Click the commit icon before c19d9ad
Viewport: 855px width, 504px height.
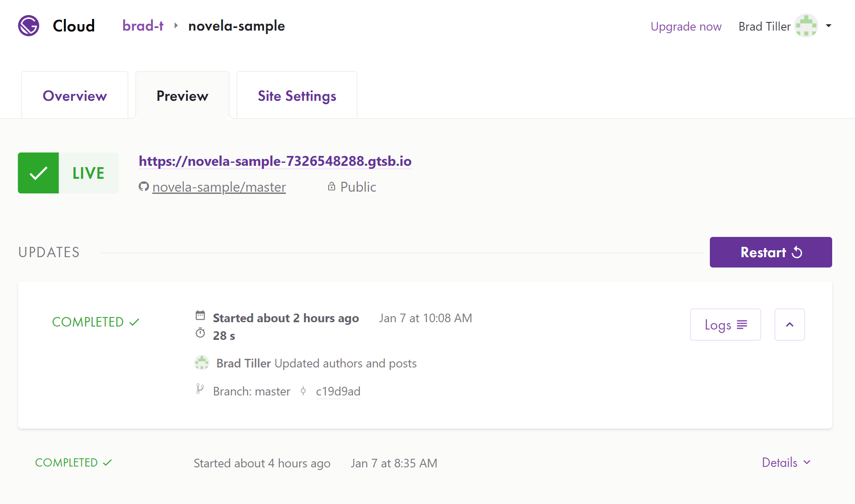(303, 391)
